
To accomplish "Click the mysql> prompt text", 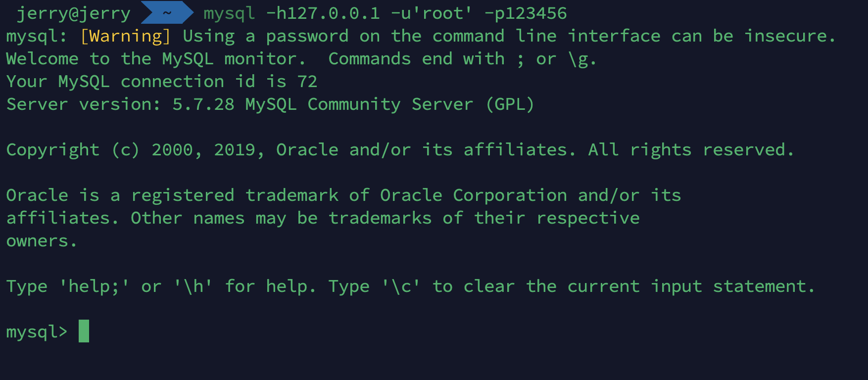I will 37,332.
